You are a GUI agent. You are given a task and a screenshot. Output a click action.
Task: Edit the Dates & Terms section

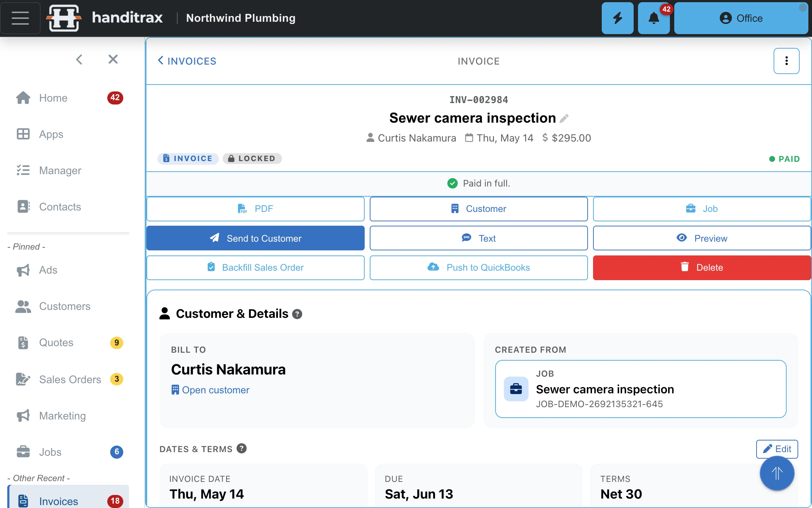pos(777,449)
